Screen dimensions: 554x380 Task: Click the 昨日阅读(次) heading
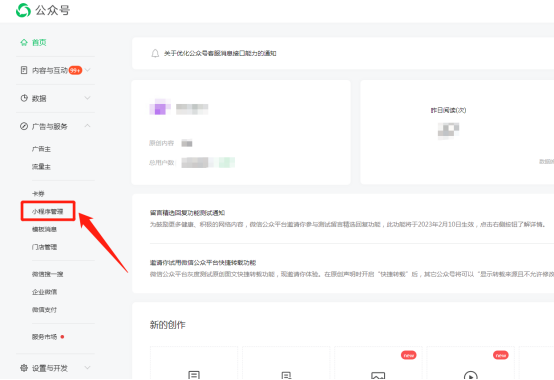pos(448,110)
